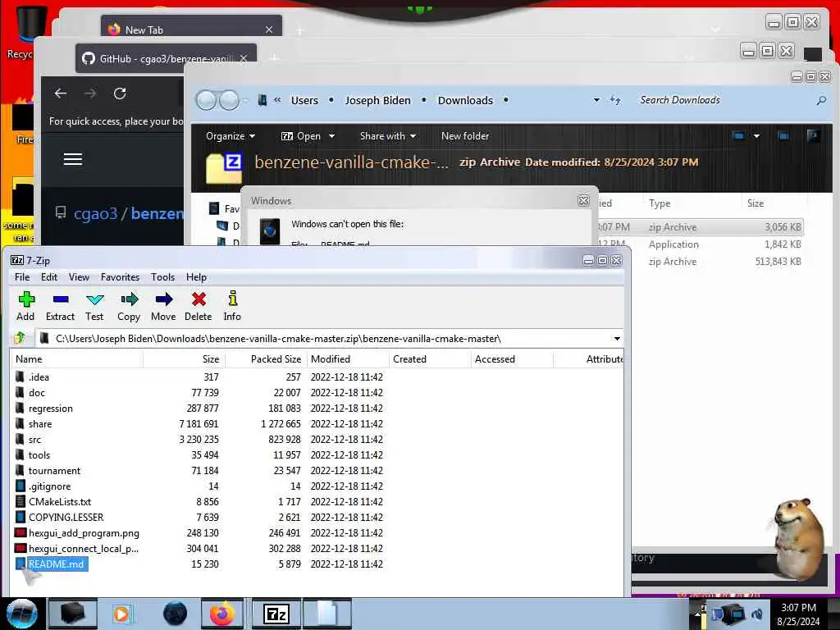Click Users in Explorer breadcrumb
840x630 pixels.
point(304,100)
